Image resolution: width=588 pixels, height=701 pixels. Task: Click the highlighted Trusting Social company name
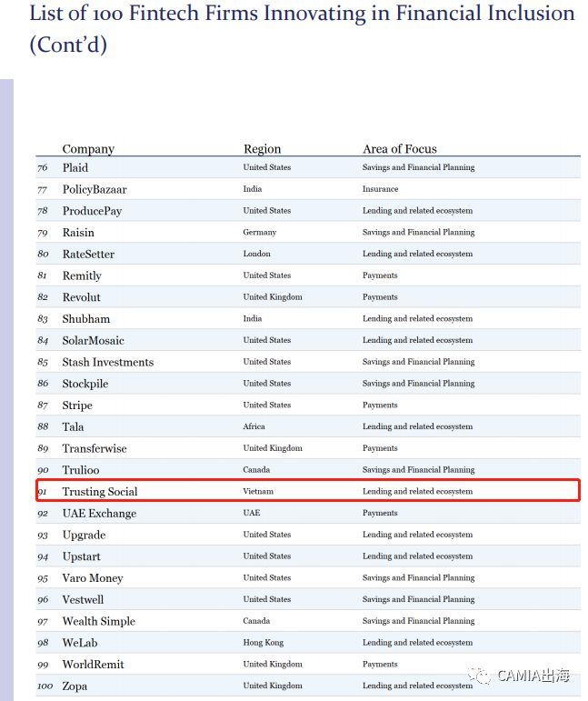coord(100,491)
